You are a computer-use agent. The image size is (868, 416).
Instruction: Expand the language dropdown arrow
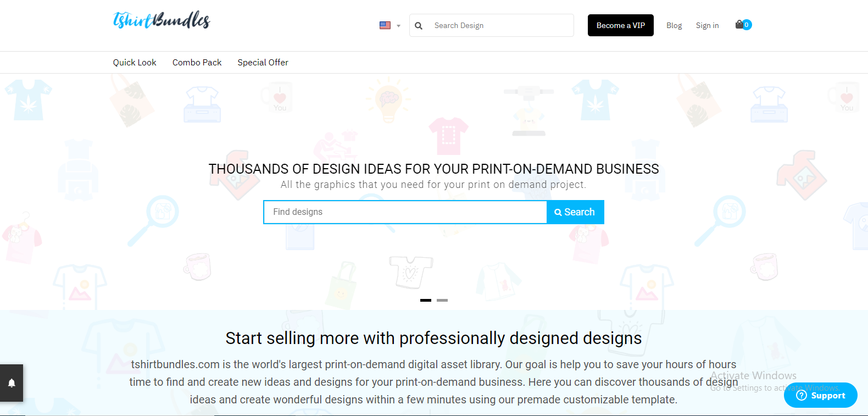tap(399, 26)
